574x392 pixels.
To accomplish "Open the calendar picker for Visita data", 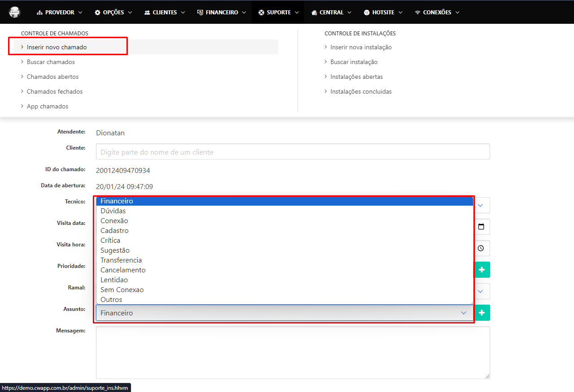I will click(x=481, y=227).
